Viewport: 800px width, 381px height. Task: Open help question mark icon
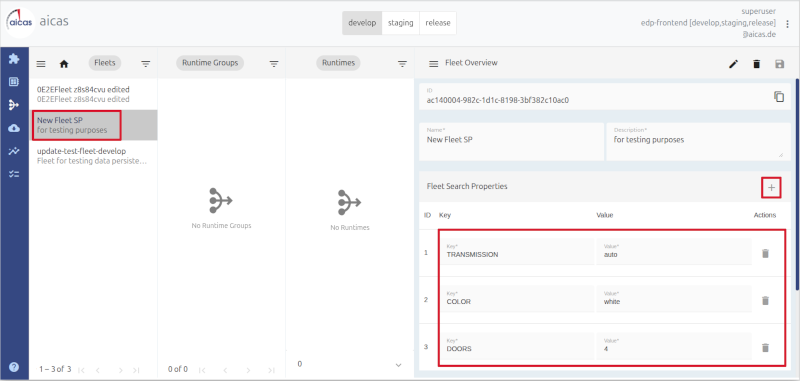[x=14, y=367]
